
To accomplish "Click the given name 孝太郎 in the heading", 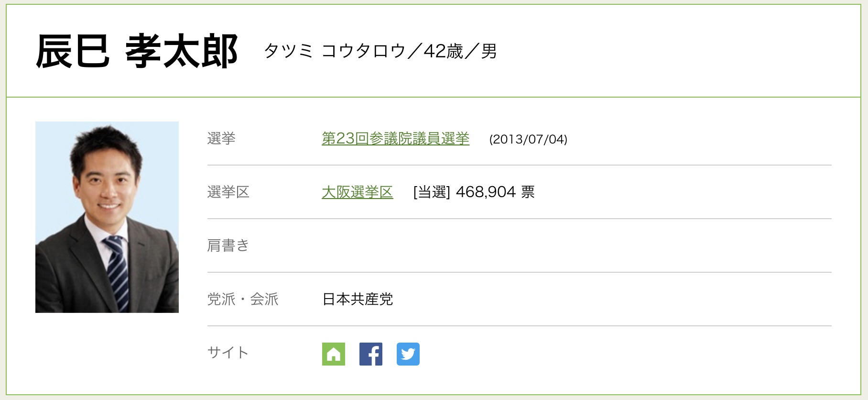I will (x=182, y=51).
